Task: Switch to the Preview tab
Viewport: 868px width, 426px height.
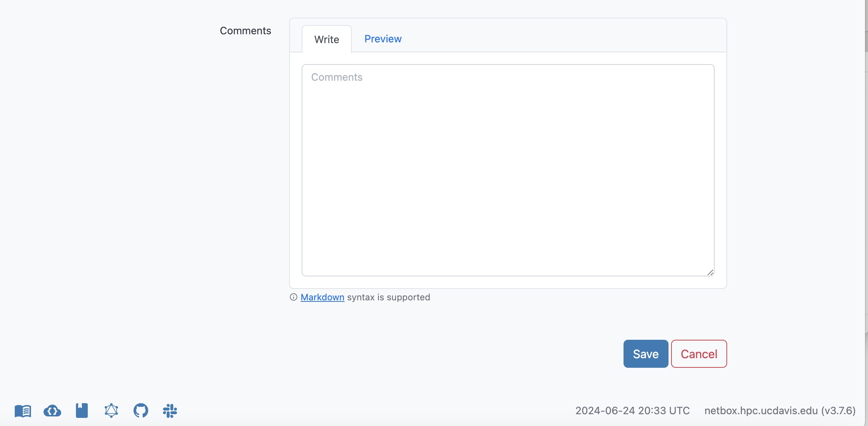Action: (383, 39)
